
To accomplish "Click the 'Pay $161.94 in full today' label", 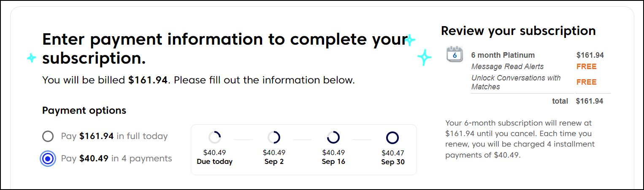I will pos(114,136).
